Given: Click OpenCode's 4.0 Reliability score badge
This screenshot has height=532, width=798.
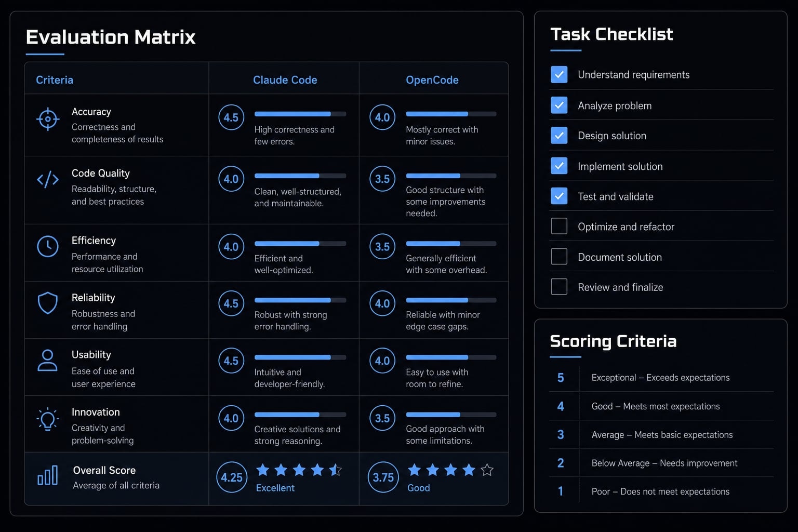Looking at the screenshot, I should click(x=382, y=303).
